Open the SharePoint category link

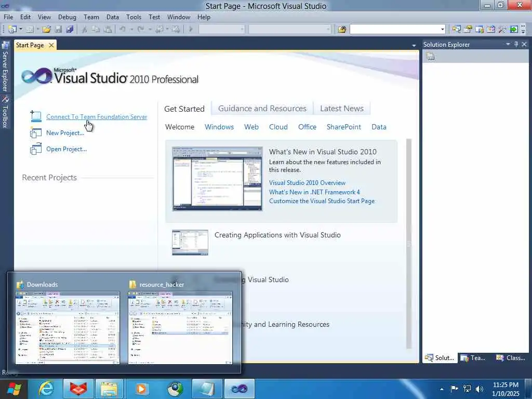pyautogui.click(x=344, y=127)
